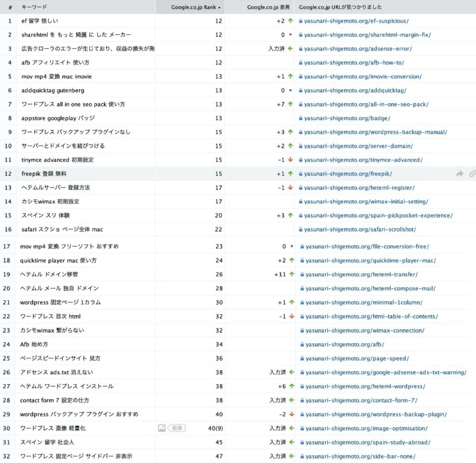Click the no-change square marker in the sharehtml row
The width and height of the screenshot is (476, 463).
coord(291,34)
